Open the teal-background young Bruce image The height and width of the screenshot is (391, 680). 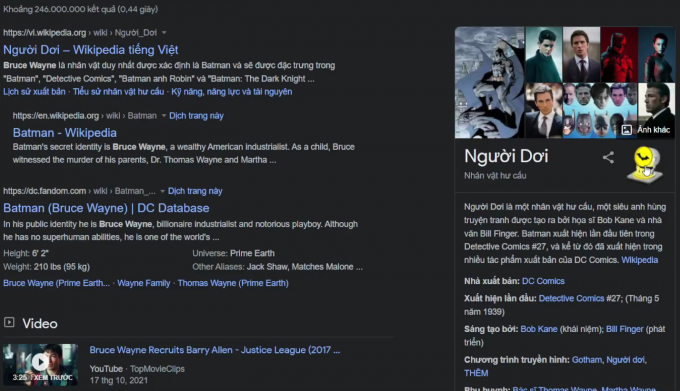click(x=543, y=54)
